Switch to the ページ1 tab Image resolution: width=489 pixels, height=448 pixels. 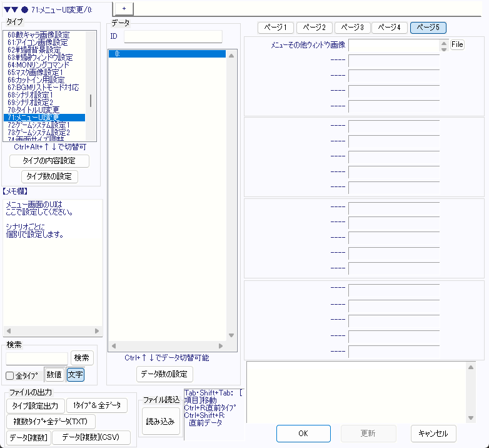(276, 28)
